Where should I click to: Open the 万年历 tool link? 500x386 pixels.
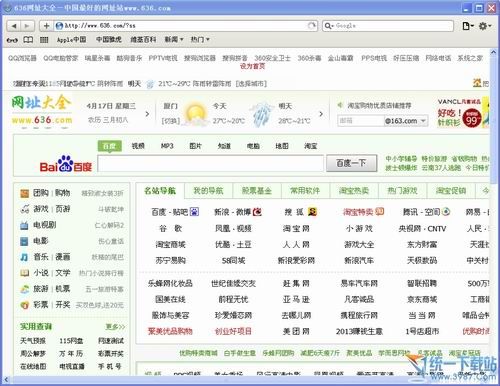(x=71, y=354)
